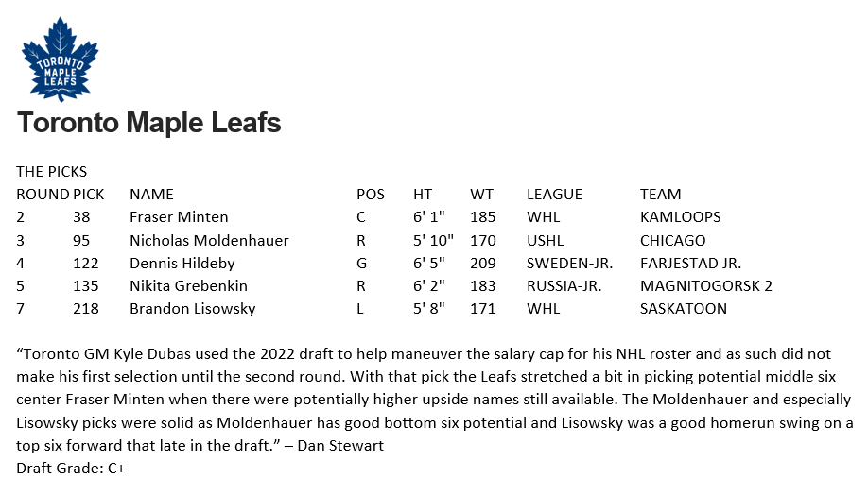Click the Toronto Maple Leafs logo

tap(60, 60)
